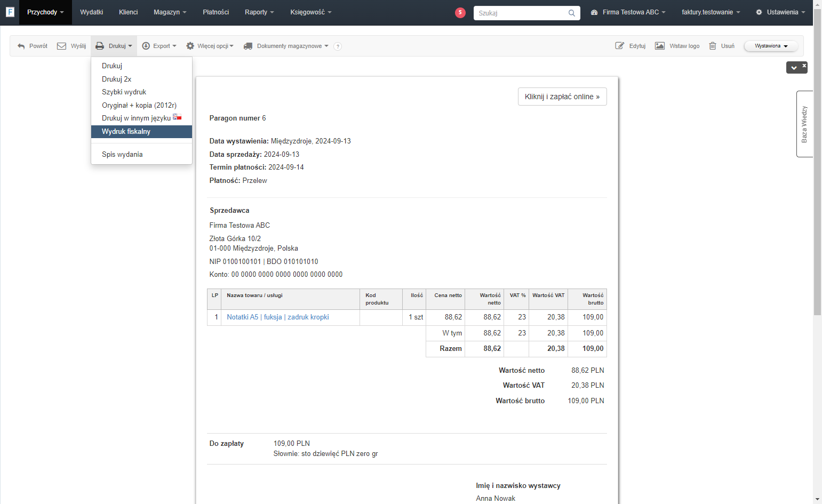Click the app logo in the top-left corner
The image size is (822, 504).
[x=10, y=12]
